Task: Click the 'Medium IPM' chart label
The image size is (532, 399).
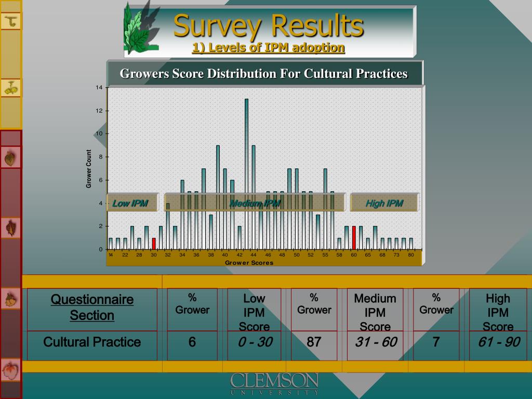Action: (x=255, y=203)
